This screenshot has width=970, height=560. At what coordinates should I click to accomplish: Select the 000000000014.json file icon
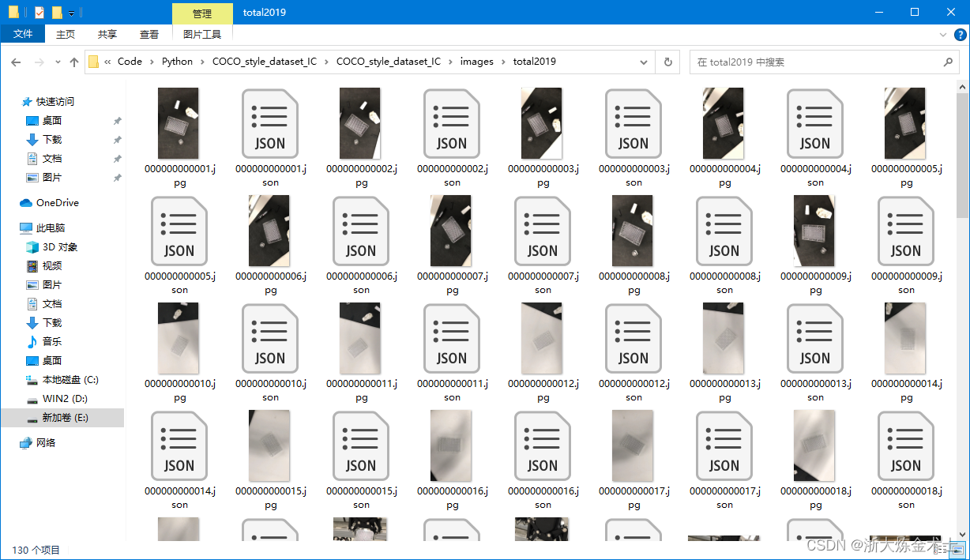[179, 446]
